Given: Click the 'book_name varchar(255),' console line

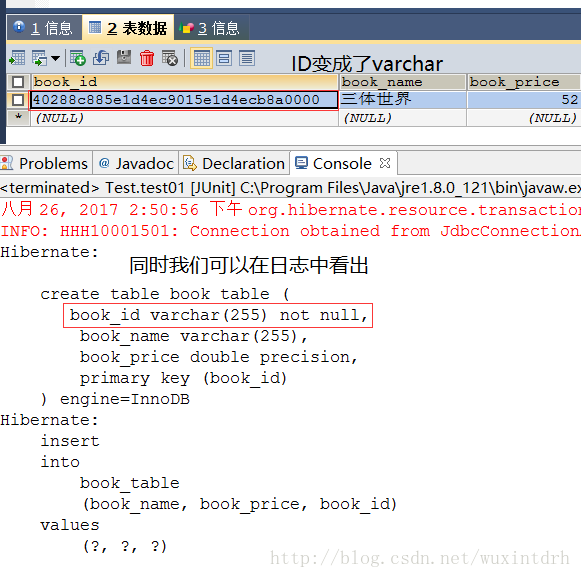Looking at the screenshot, I should tap(193, 336).
